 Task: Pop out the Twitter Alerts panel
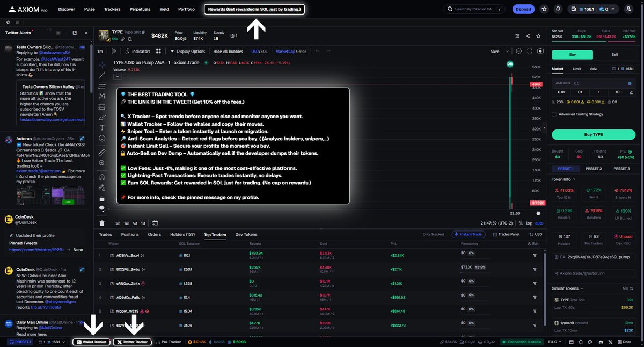74,33
